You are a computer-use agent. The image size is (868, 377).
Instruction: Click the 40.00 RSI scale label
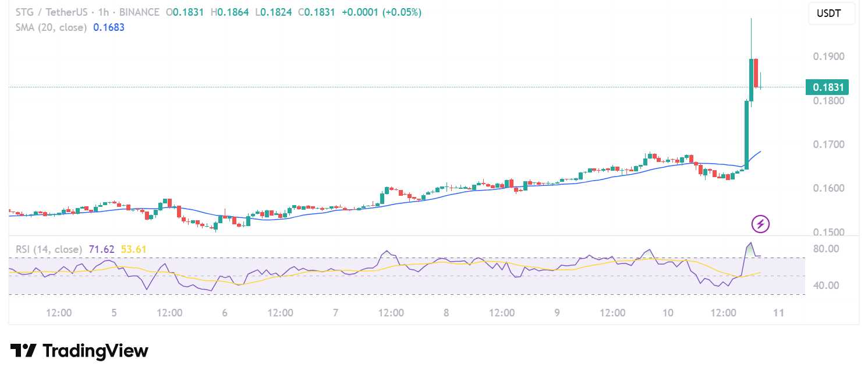[x=826, y=286]
